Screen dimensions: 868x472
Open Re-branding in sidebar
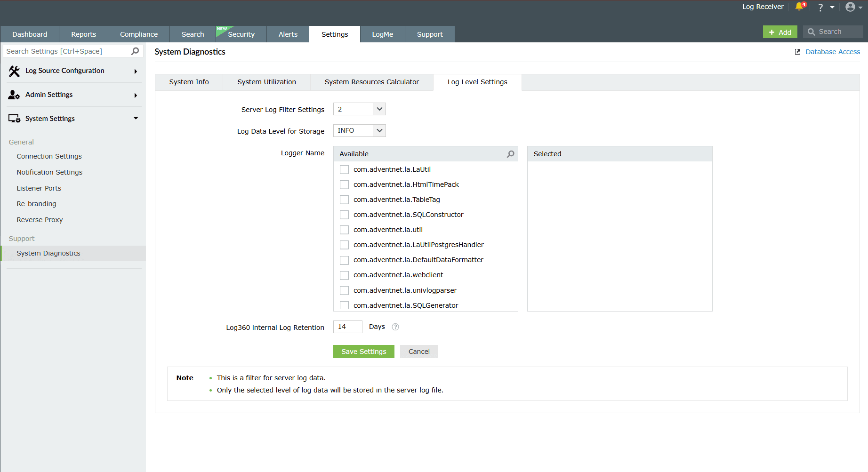pos(36,204)
